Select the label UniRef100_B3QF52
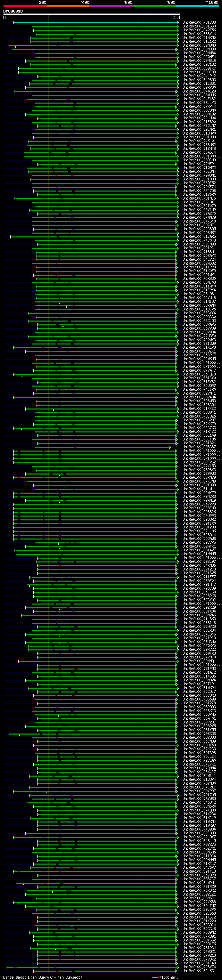The height and width of the screenshot is (980, 222). click(199, 183)
